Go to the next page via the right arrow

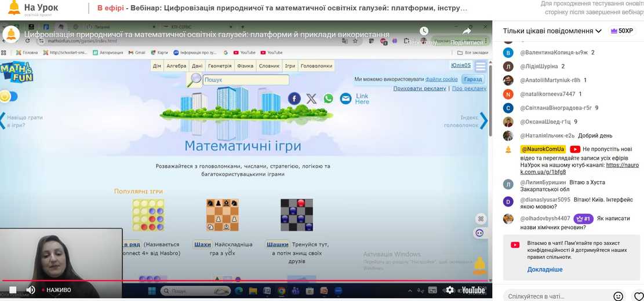(483, 120)
